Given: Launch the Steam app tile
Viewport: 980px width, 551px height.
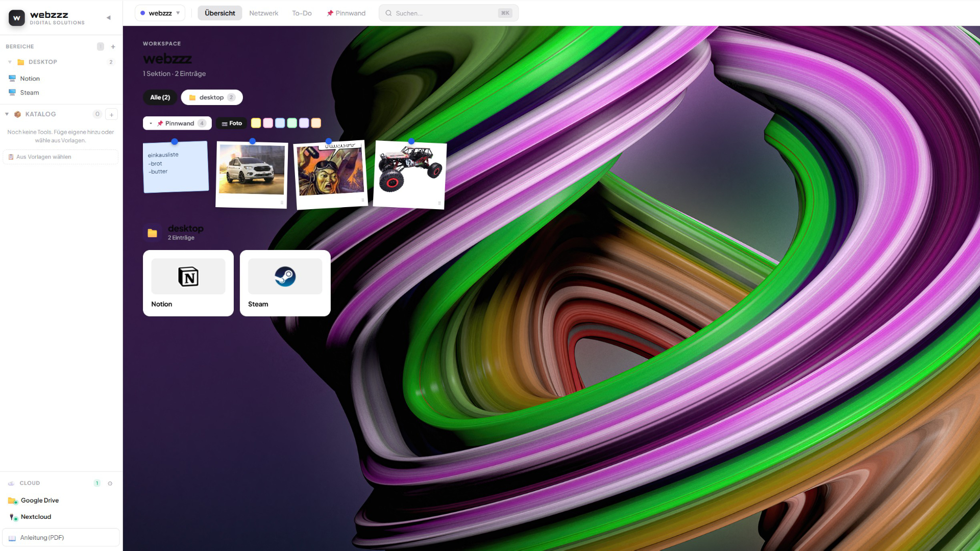Looking at the screenshot, I should pos(285,283).
